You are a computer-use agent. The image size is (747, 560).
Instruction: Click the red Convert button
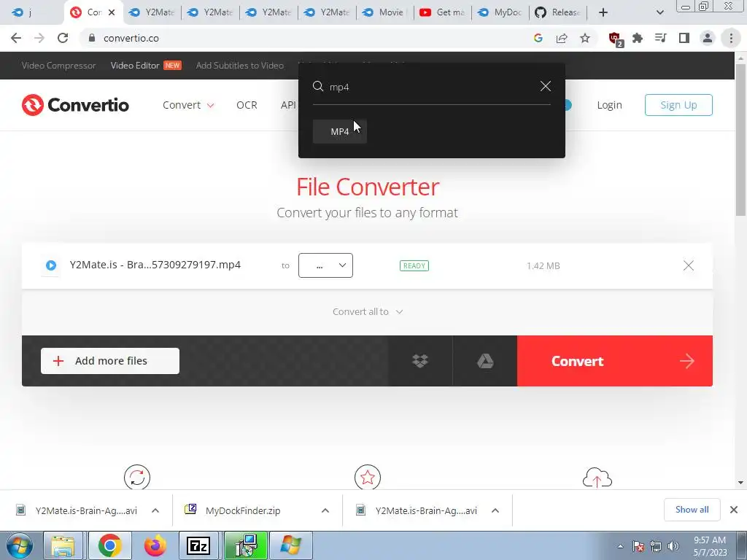tap(614, 361)
